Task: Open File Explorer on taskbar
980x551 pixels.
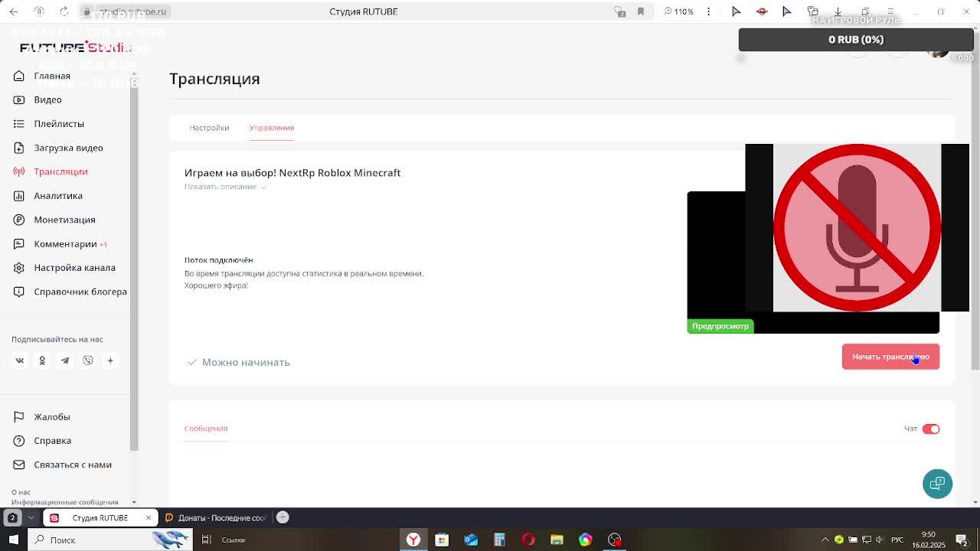Action: click(557, 540)
